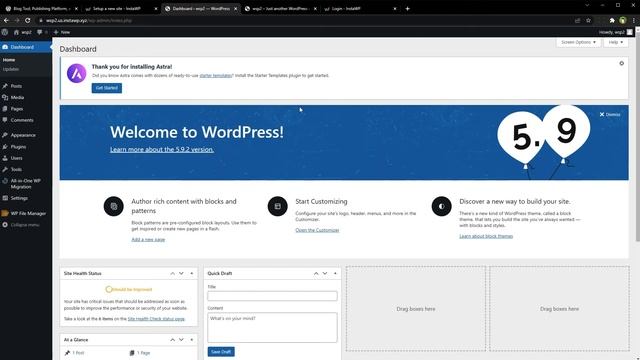Share this page via address bar share icon

(577, 20)
